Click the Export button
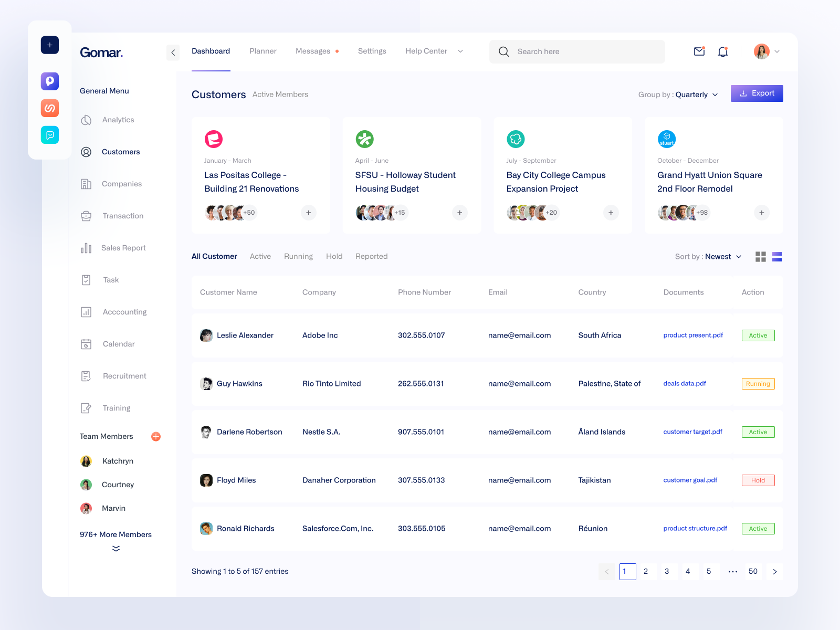Image resolution: width=840 pixels, height=630 pixels. (757, 93)
